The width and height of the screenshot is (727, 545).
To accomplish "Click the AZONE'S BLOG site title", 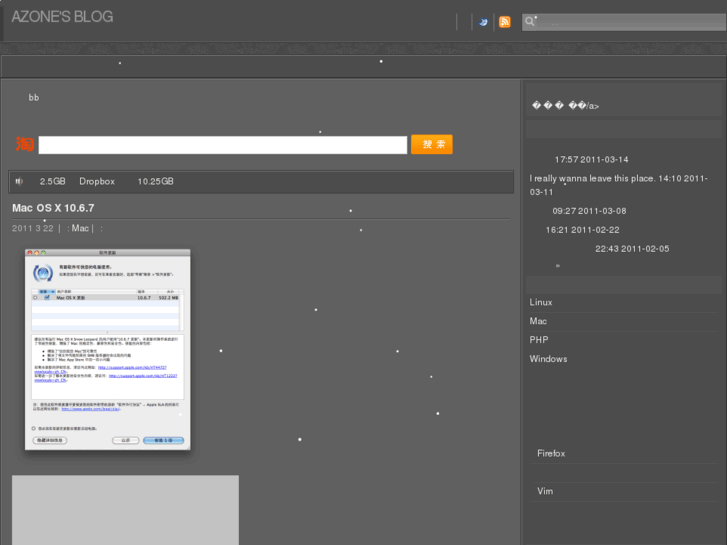I will click(62, 17).
